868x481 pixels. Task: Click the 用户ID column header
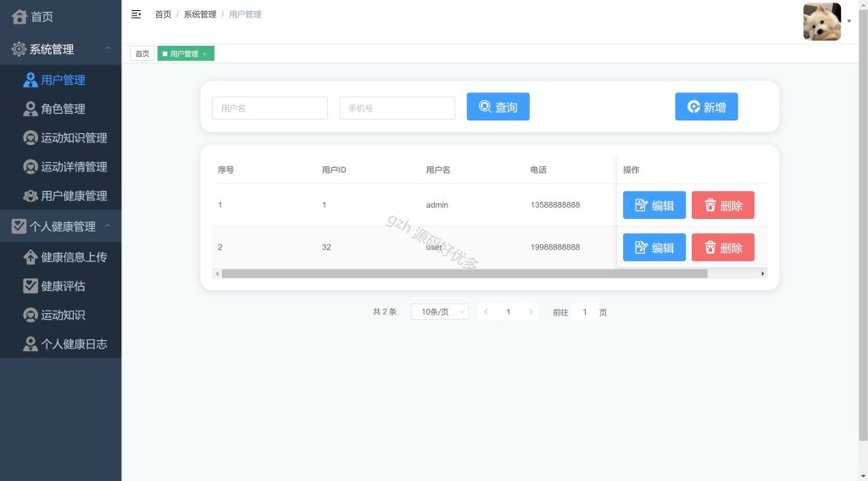tap(334, 171)
